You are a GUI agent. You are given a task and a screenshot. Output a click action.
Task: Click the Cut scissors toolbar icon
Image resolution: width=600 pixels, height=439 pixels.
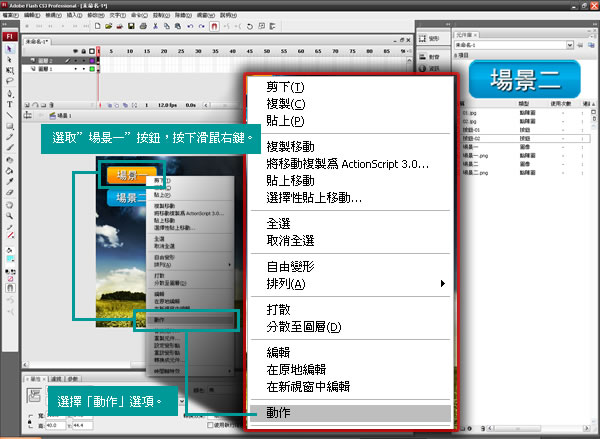pos(155,26)
